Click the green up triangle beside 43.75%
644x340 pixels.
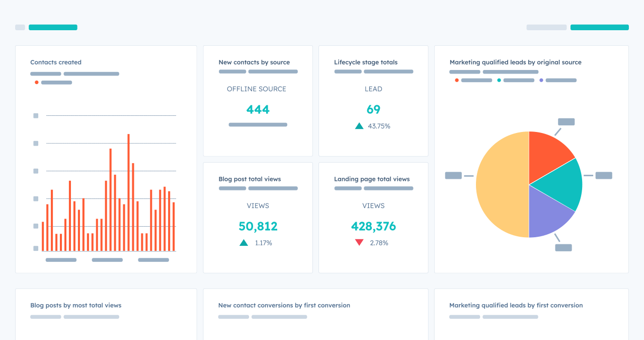point(359,126)
